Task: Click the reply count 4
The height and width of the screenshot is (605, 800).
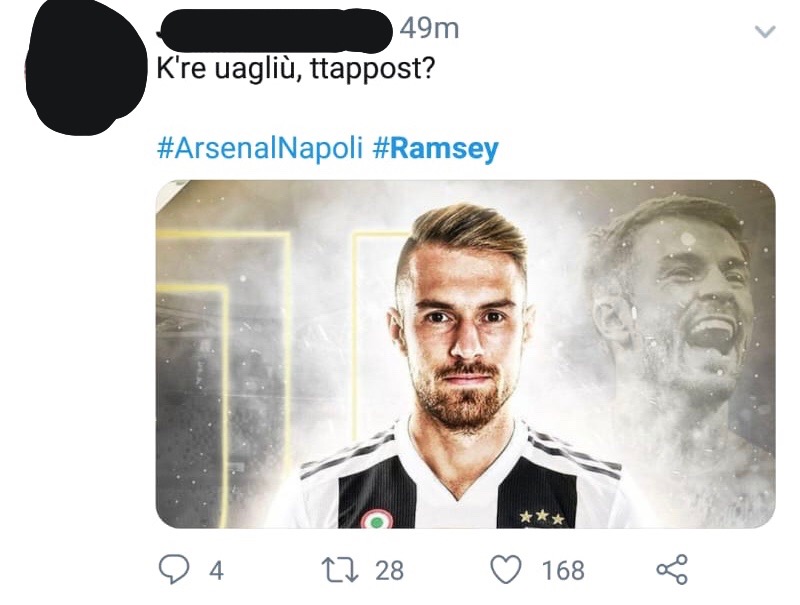Action: pyautogui.click(x=215, y=570)
